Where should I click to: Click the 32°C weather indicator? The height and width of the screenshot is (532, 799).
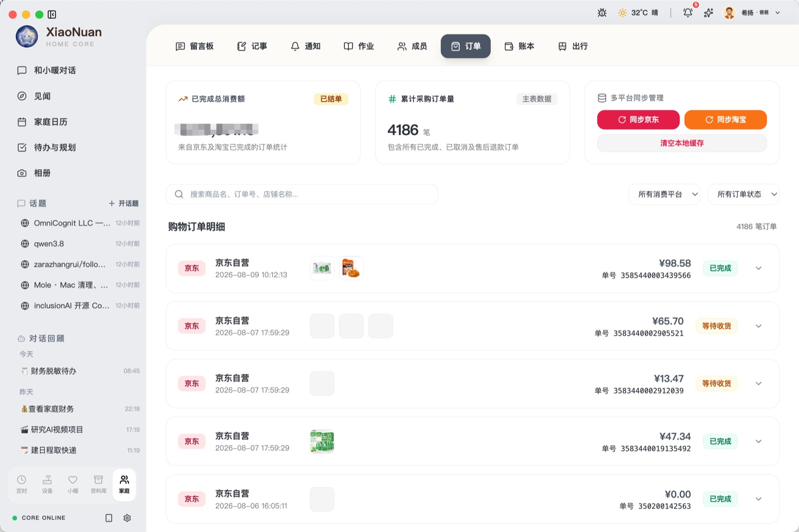tap(638, 13)
